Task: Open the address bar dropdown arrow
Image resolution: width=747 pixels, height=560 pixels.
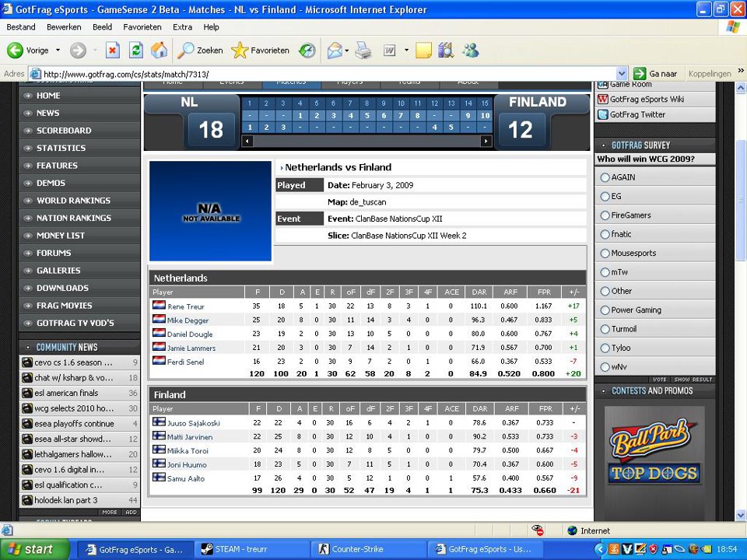Action: 621,74
